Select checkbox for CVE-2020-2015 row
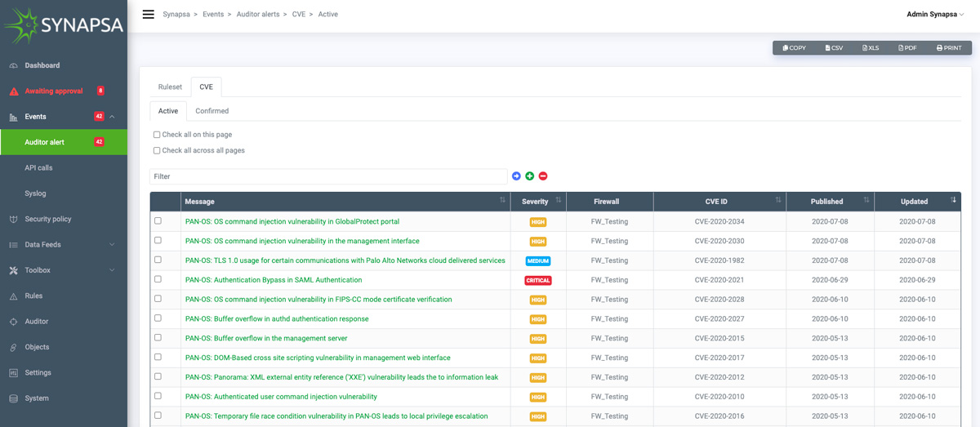Image resolution: width=980 pixels, height=427 pixels. point(158,338)
